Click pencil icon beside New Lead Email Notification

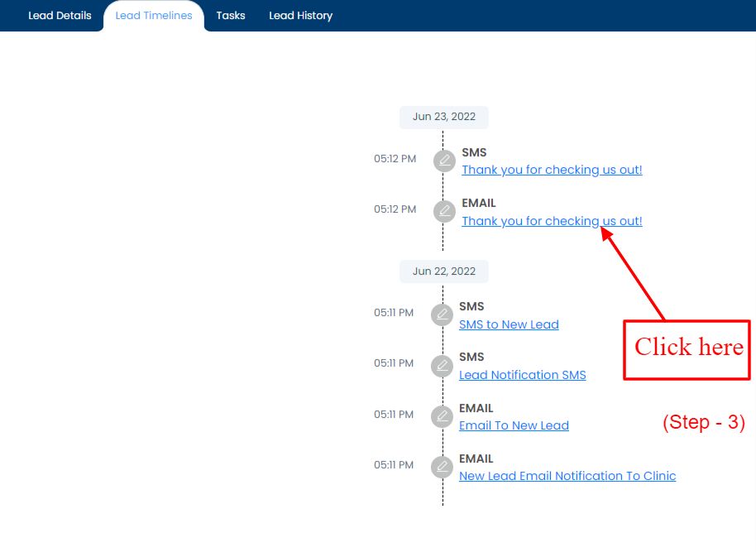[x=443, y=467]
